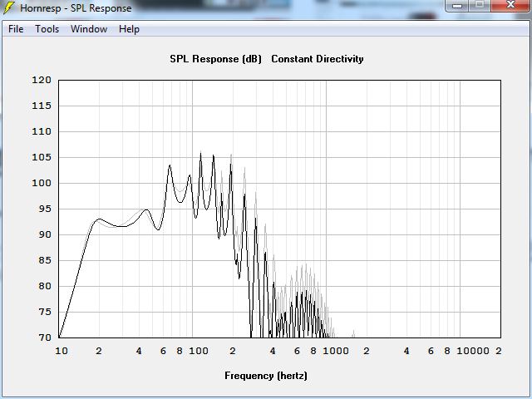Minimize the Hornresp window
532x399 pixels.
[457, 5]
